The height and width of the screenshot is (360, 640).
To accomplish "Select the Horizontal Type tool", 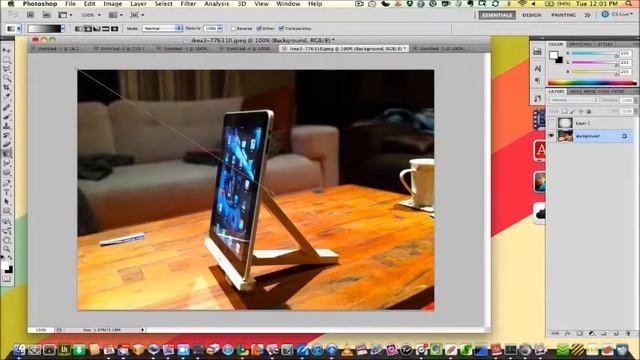I will click(7, 192).
